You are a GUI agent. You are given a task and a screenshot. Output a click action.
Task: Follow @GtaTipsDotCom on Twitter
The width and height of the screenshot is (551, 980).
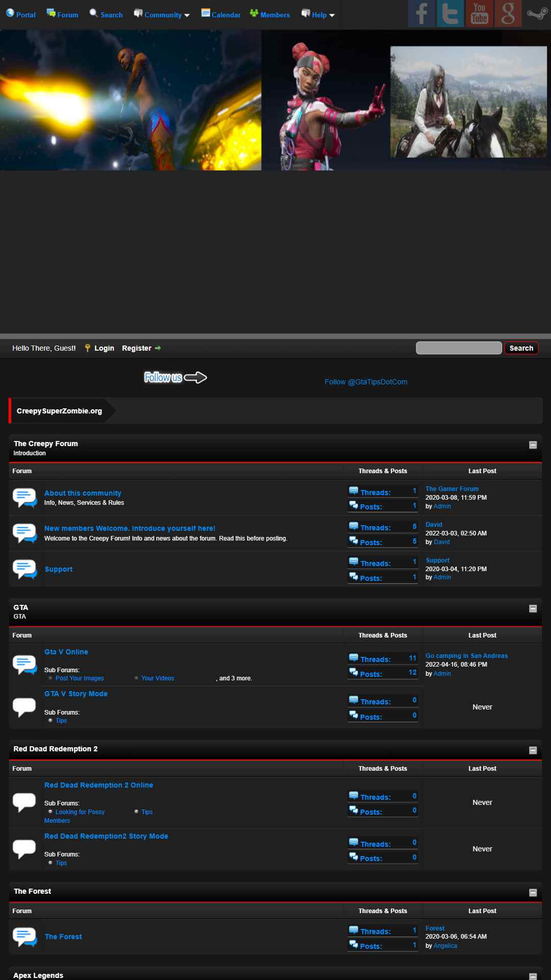(366, 382)
